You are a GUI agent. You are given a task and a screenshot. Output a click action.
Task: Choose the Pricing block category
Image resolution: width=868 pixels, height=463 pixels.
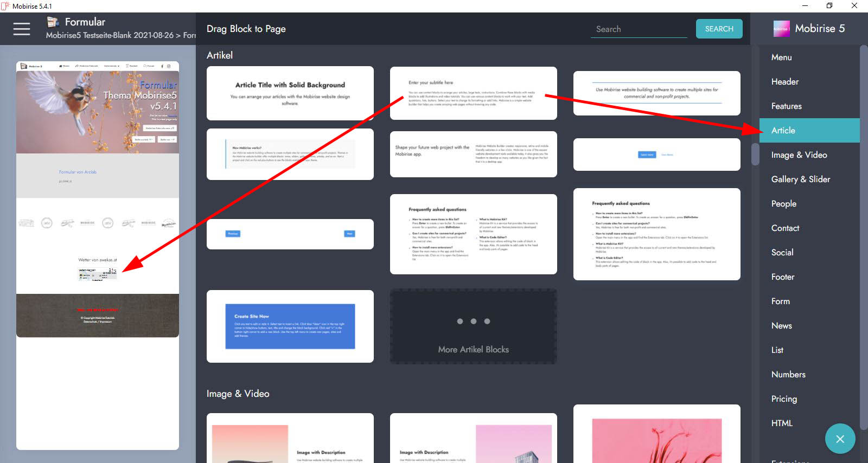(784, 399)
